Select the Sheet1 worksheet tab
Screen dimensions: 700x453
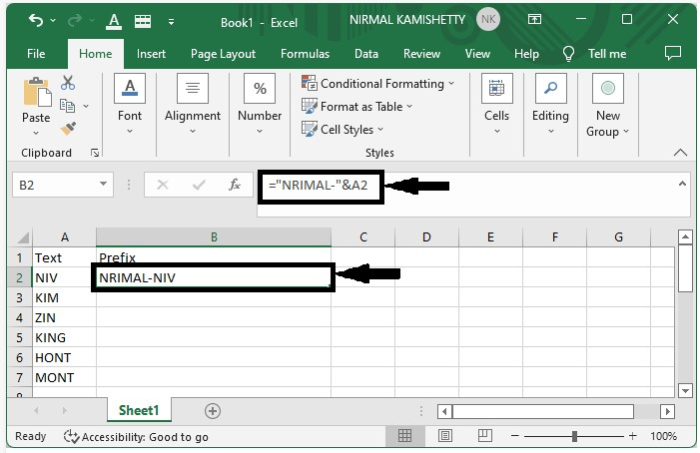[139, 411]
